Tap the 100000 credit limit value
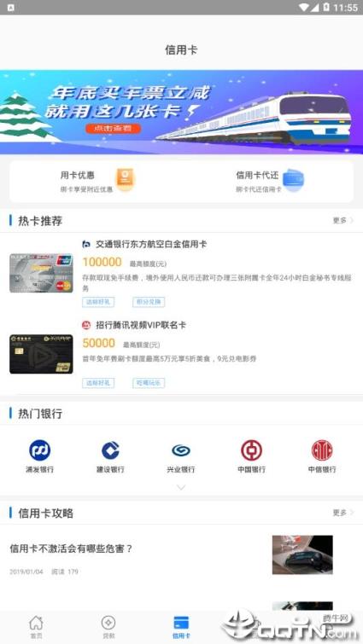Screen dimensions: 363x644 point(102,262)
